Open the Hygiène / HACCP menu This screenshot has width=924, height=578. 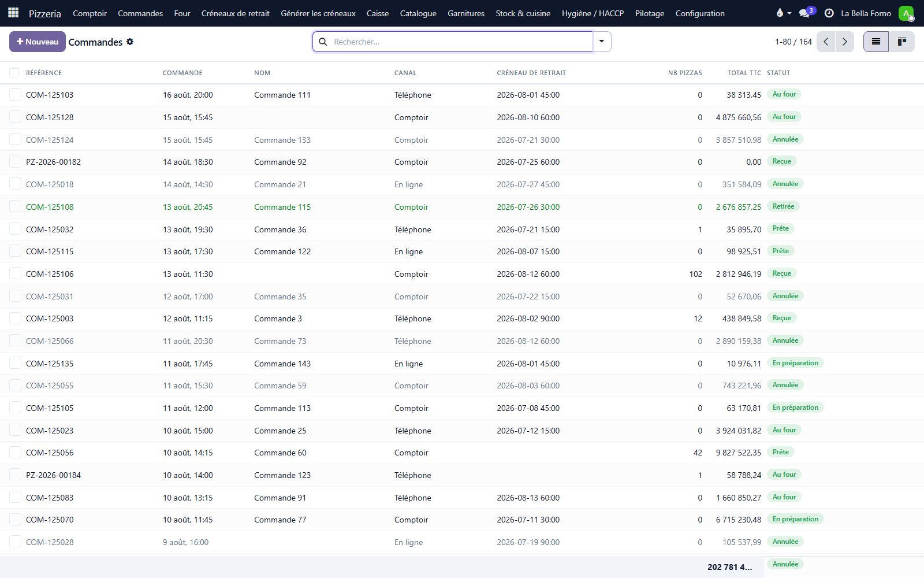(x=593, y=13)
